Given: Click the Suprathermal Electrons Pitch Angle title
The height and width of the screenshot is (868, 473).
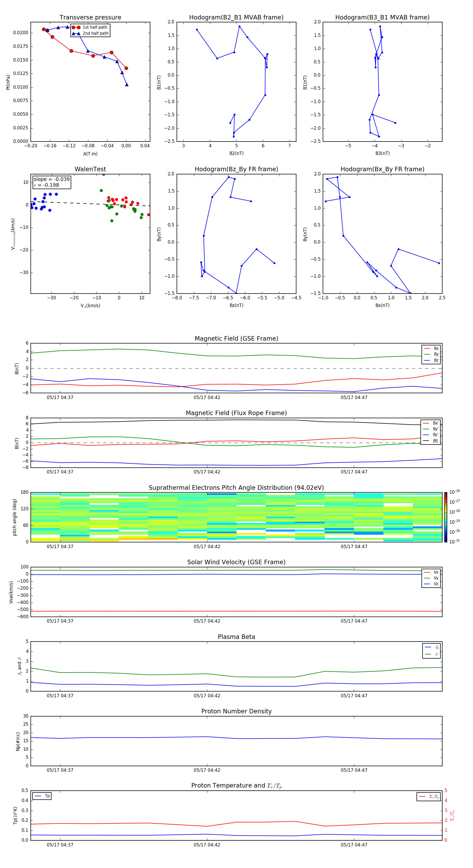Looking at the screenshot, I should tap(236, 488).
